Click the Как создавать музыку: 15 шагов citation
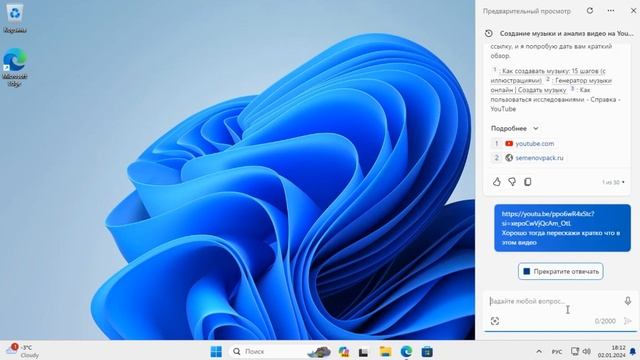The image size is (640, 360). tap(548, 76)
